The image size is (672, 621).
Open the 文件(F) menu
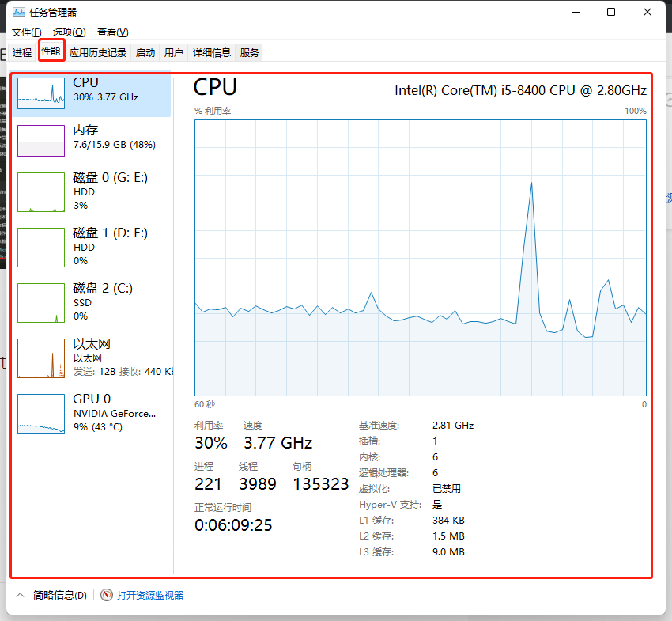pyautogui.click(x=26, y=32)
